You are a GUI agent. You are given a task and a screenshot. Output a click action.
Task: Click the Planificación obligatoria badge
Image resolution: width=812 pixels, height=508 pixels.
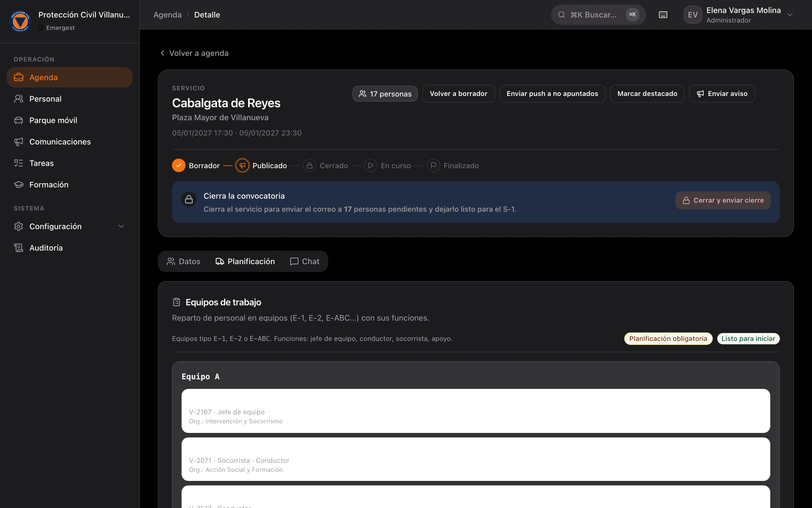668,338
